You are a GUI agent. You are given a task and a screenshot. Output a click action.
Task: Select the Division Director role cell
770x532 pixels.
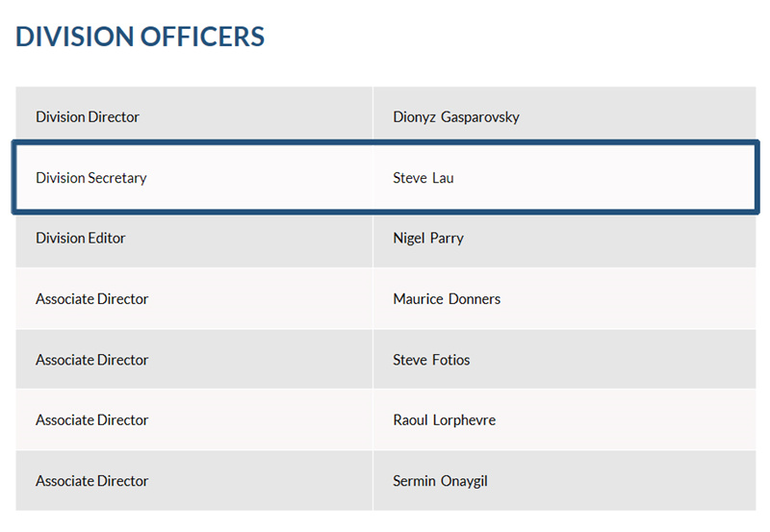(88, 117)
